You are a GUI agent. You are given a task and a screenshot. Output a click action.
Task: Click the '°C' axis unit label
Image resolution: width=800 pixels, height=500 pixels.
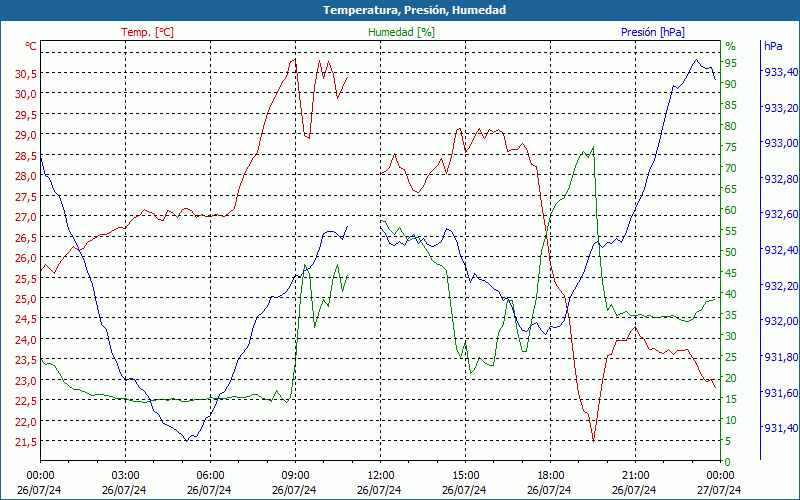tap(31, 46)
